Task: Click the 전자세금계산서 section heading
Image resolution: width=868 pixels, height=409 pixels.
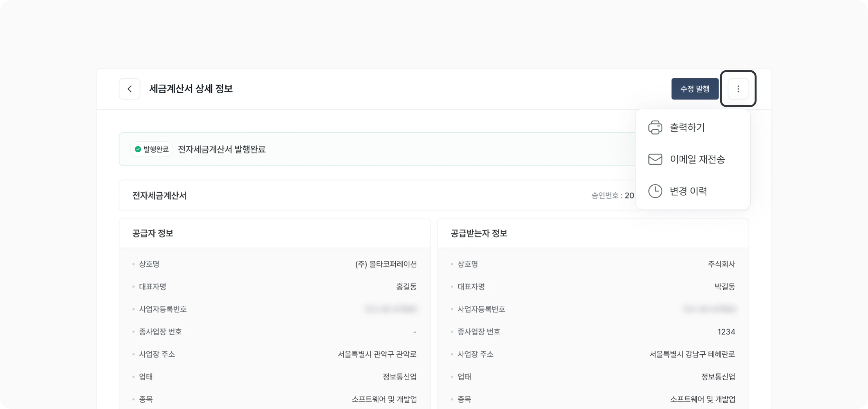Action: pyautogui.click(x=159, y=196)
